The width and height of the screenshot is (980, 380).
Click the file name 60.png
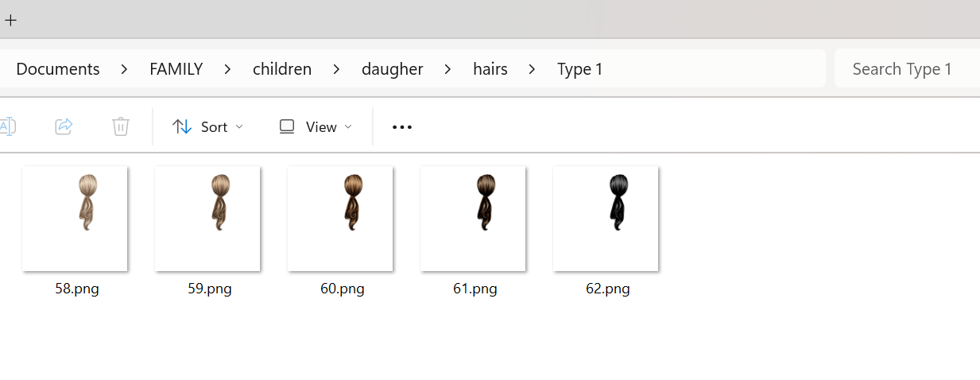[x=343, y=289]
